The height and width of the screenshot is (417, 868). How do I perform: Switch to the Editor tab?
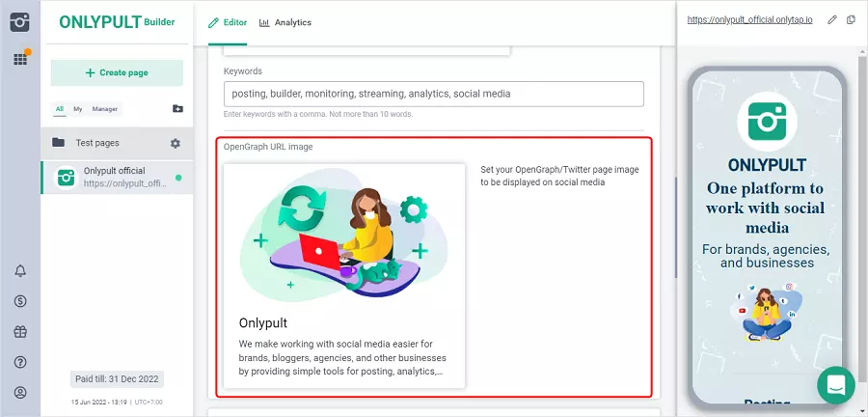[228, 22]
